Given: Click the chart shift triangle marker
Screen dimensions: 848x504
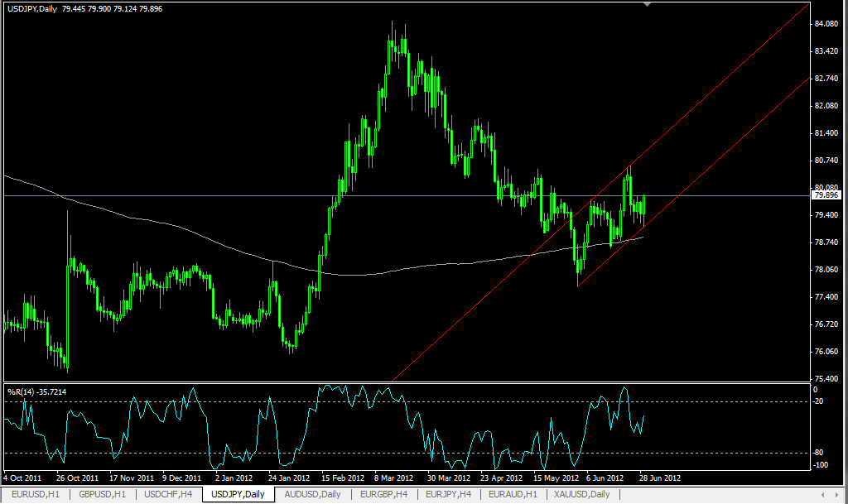Looking at the screenshot, I should (647, 4).
